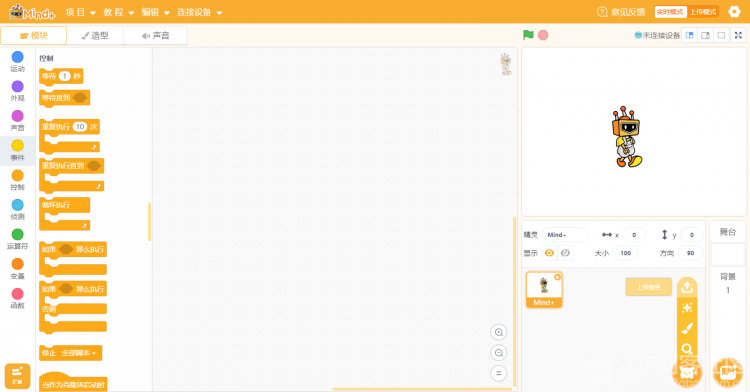Switch to stage-only layout icon
The width and height of the screenshot is (750, 392).
722,35
